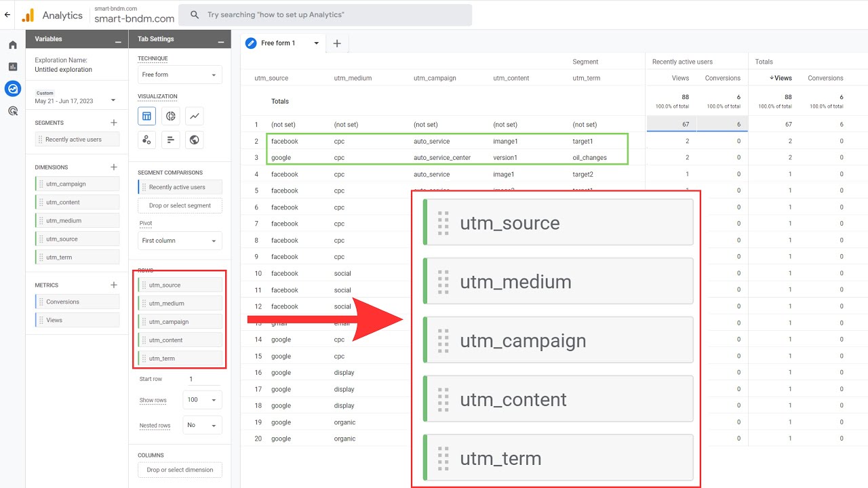Open the Pivot First column dropdown
This screenshot has height=488, width=868.
click(180, 241)
